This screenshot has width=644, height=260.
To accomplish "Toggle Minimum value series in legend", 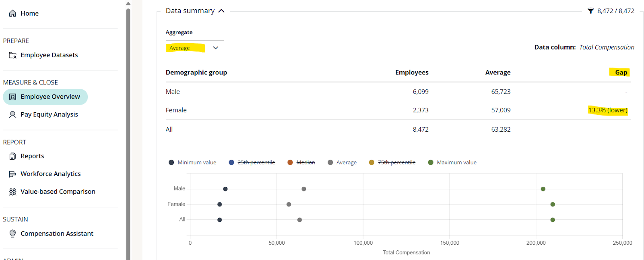I will (x=193, y=163).
